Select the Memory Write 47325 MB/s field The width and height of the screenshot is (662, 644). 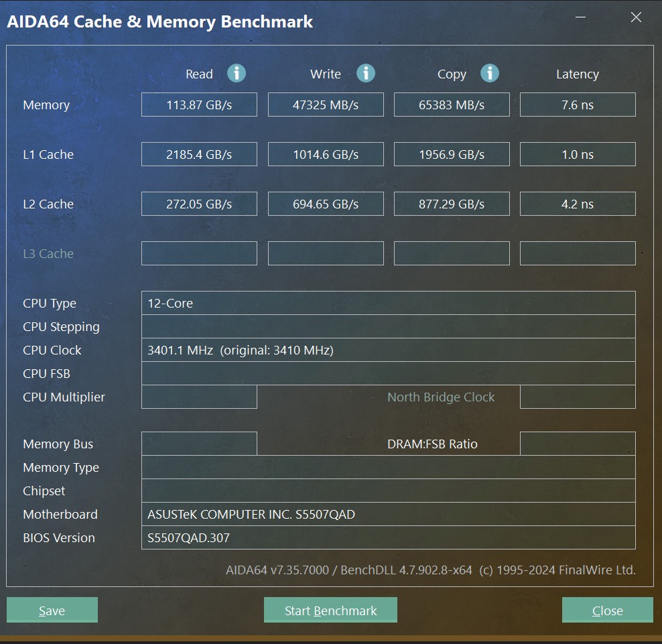[x=326, y=105]
